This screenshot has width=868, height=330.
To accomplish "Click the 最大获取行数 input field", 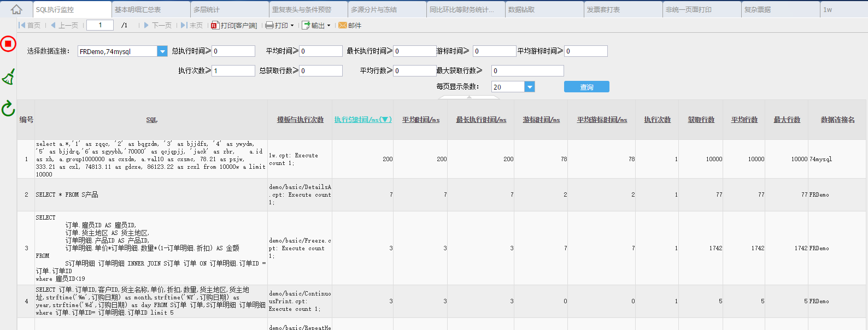I will pyautogui.click(x=527, y=70).
